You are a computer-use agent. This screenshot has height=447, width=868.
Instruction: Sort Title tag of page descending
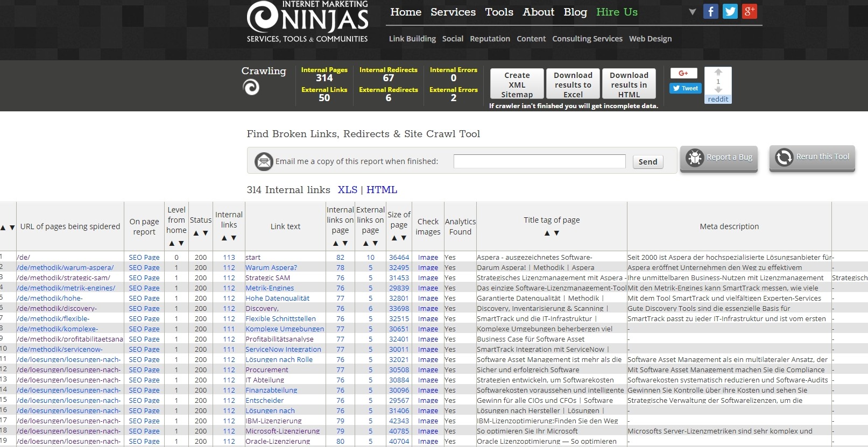(556, 233)
